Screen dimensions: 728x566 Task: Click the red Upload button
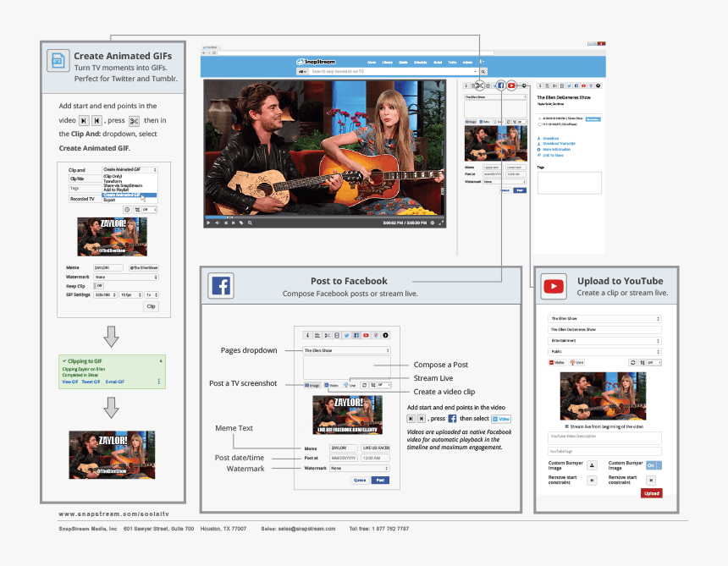[652, 493]
